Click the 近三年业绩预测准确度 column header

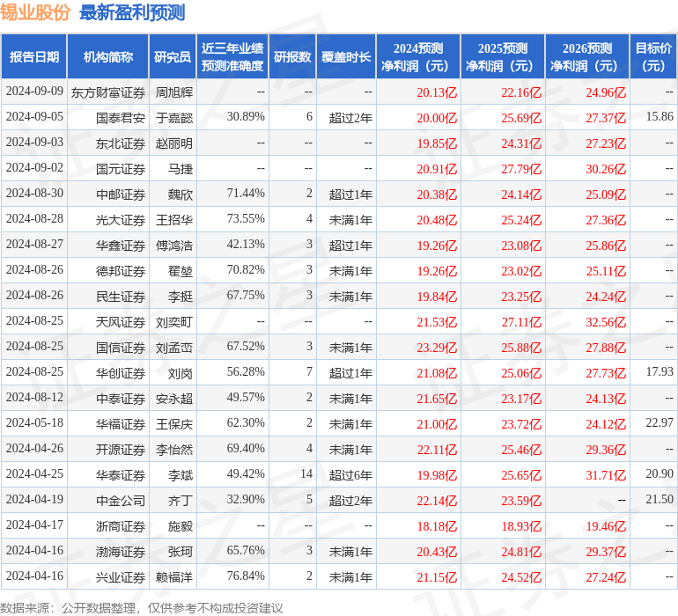point(232,57)
